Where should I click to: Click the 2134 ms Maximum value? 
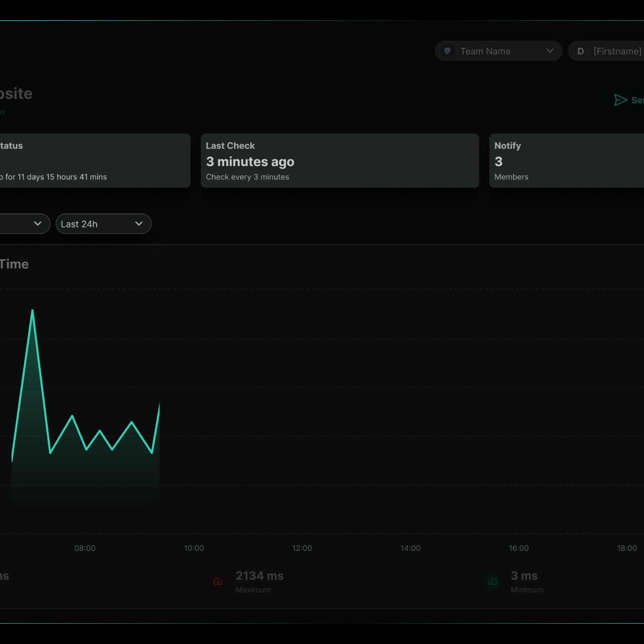pos(260,576)
